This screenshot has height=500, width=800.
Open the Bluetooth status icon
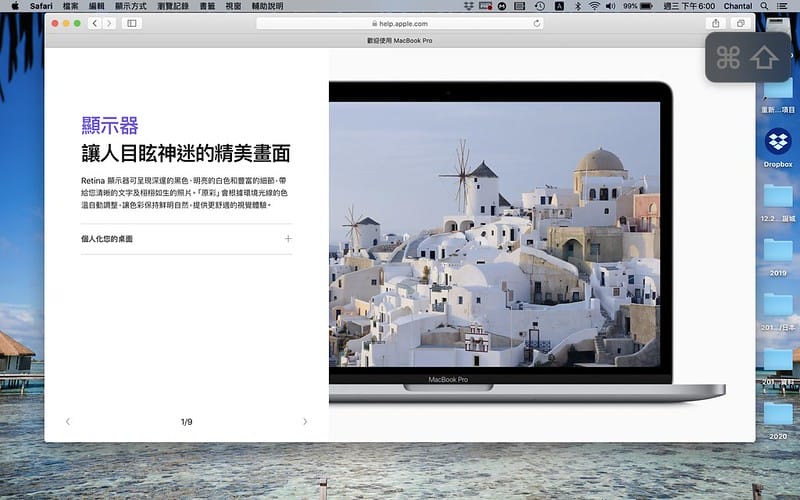pyautogui.click(x=578, y=6)
